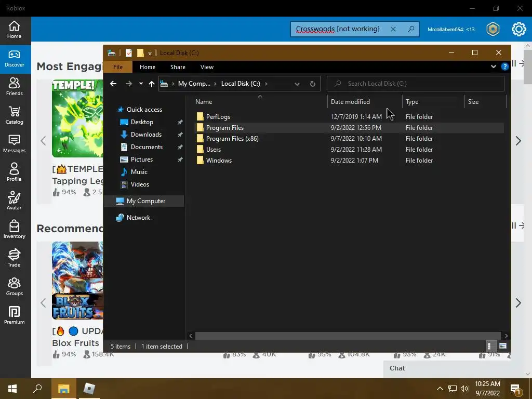Open Discover page in Roblox sidebar
Screen dimensions: 532x399
(14, 59)
